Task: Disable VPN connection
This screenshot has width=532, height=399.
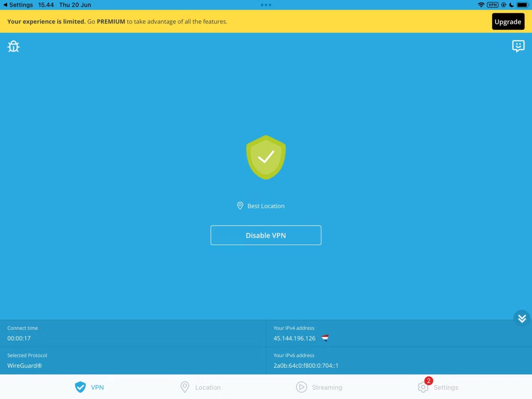Action: pos(266,235)
